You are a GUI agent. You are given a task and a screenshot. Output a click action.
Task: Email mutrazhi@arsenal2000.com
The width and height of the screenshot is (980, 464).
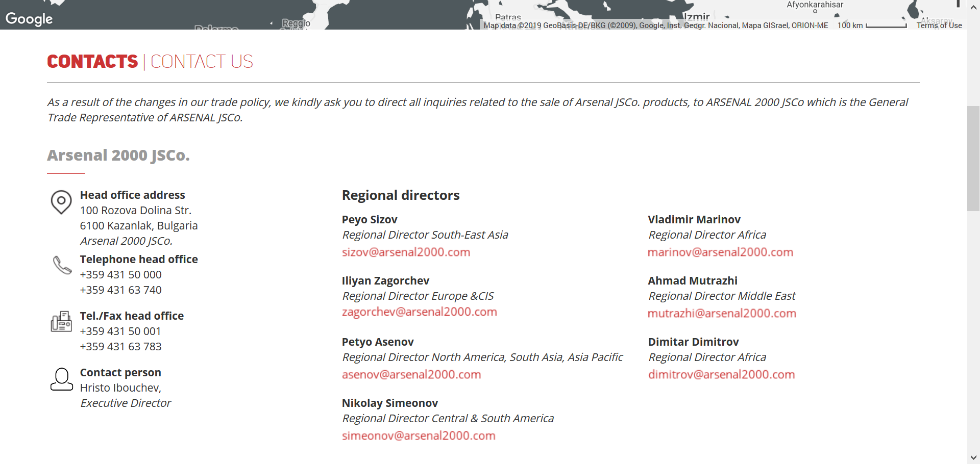[x=722, y=313]
